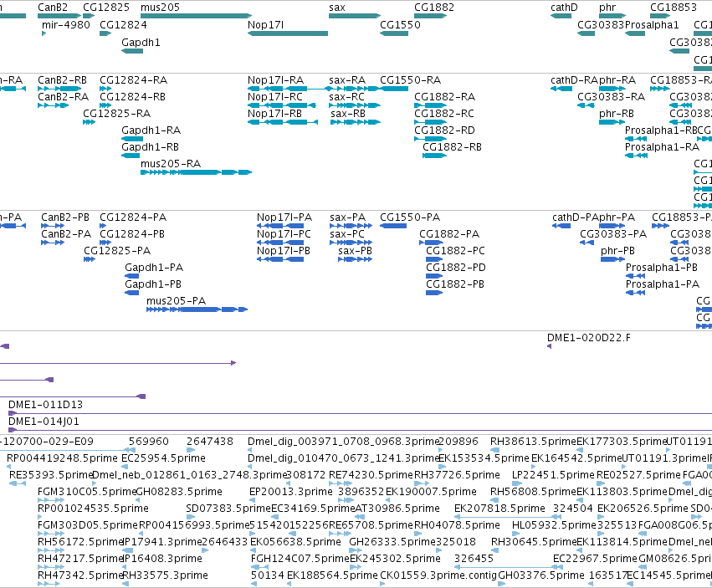The width and height of the screenshot is (712, 588).
Task: Select the CG12825-RA transcript label
Action: click(x=116, y=114)
